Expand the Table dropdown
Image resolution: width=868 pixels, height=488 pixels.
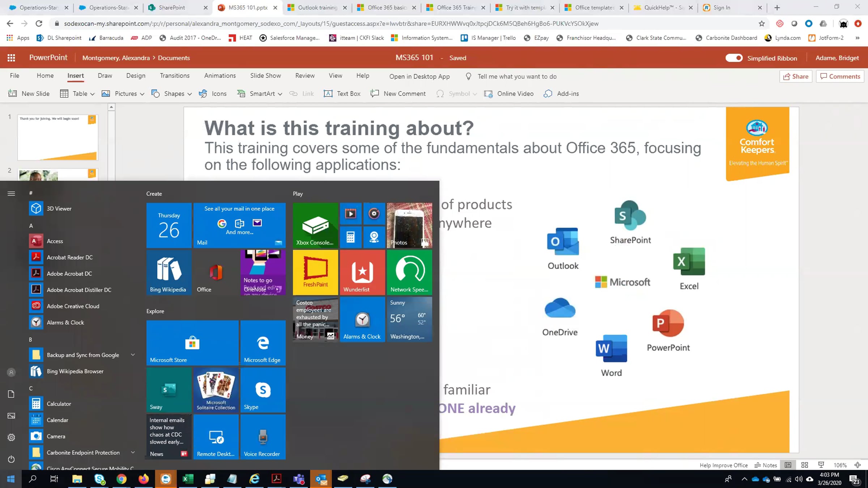pyautogui.click(x=92, y=94)
